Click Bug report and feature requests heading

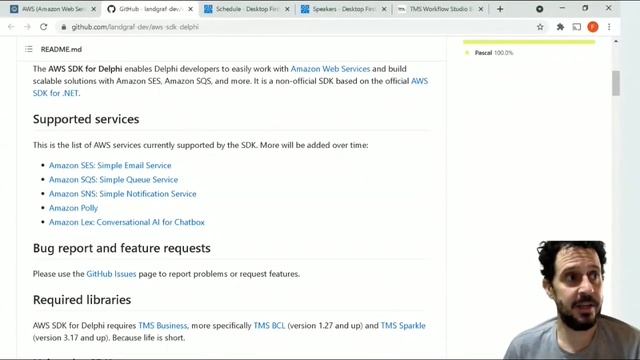coord(122,248)
